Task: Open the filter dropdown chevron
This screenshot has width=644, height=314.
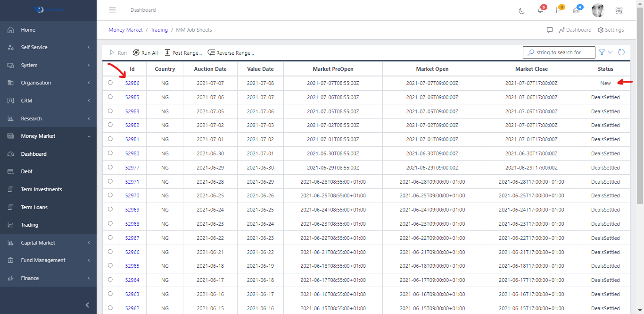Action: coord(609,52)
